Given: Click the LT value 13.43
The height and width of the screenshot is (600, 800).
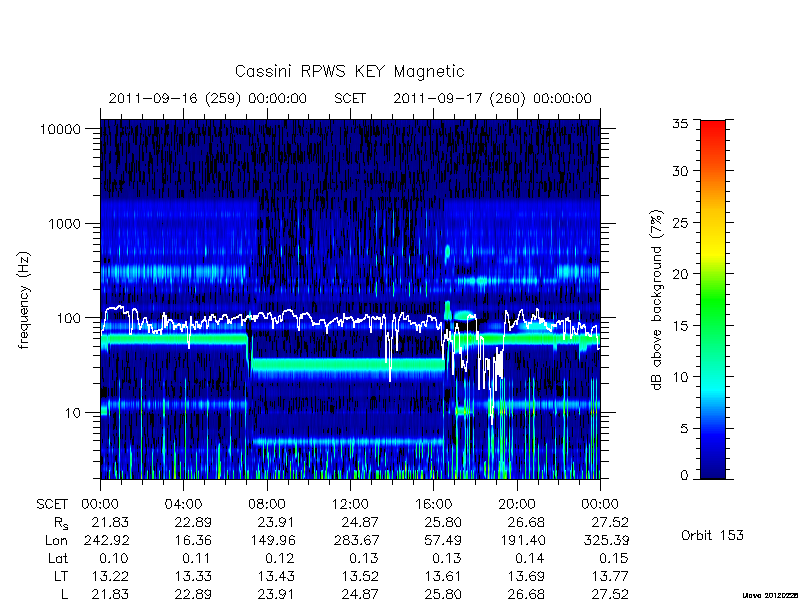Looking at the screenshot, I should pos(277,577).
